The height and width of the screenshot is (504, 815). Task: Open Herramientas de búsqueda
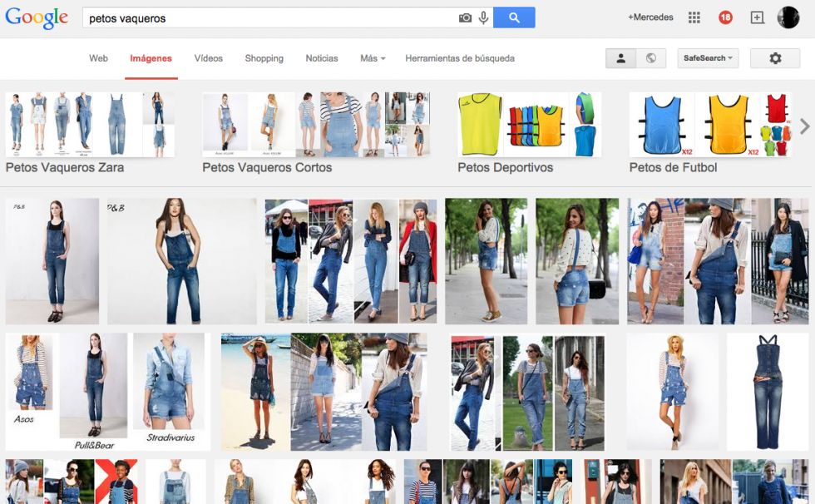[459, 58]
